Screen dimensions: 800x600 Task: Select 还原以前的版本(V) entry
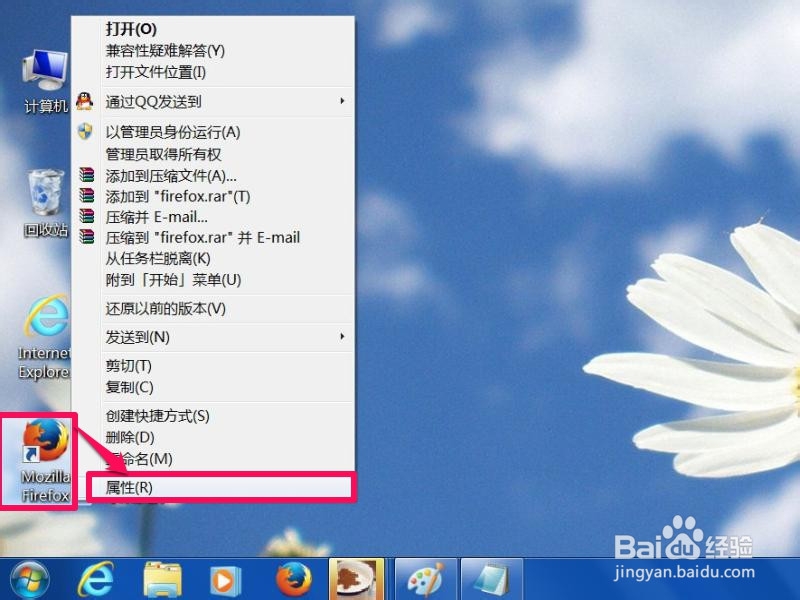165,308
